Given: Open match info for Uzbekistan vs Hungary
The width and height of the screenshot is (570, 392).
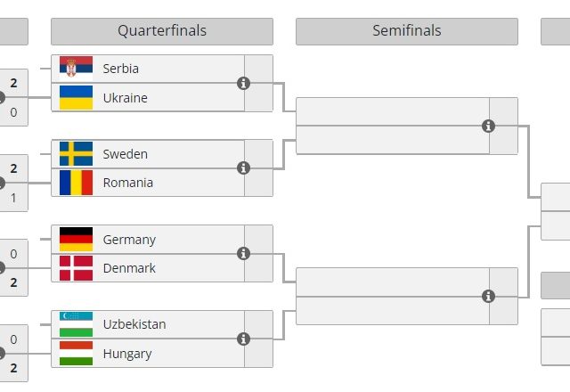Looking at the screenshot, I should coord(244,339).
